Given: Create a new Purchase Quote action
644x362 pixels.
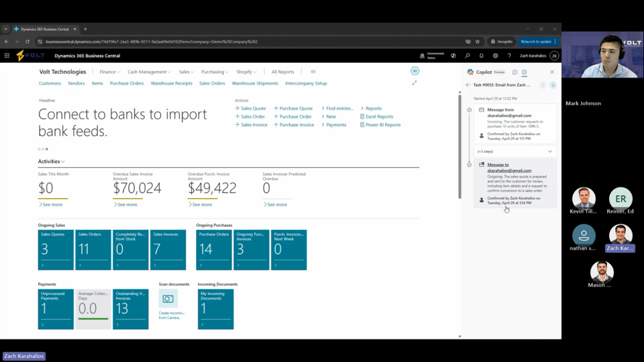Looking at the screenshot, I should click(293, 108).
